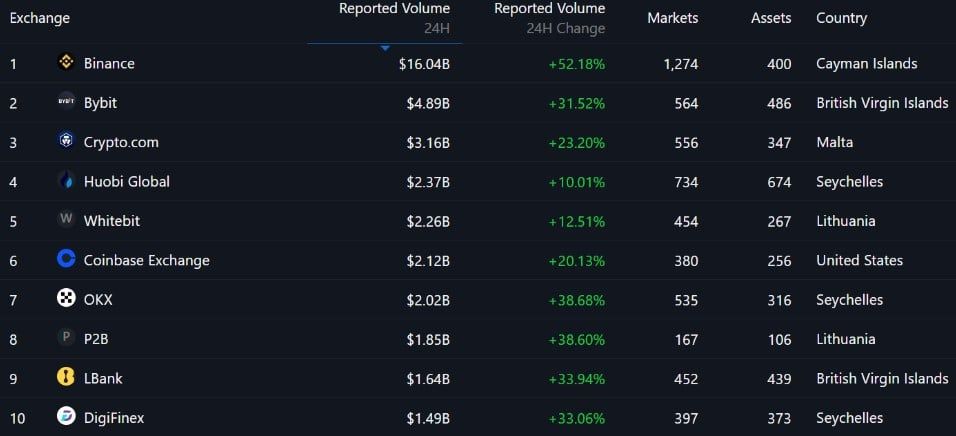Select the $3.16B volume value
Viewport: 956px width, 436px height.
429,143
